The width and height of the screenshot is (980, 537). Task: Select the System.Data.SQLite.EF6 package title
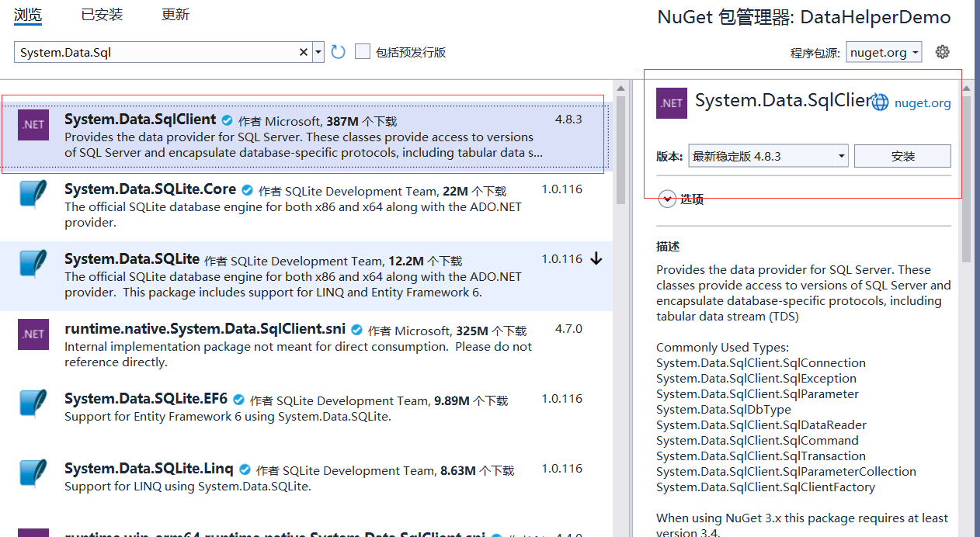(146, 399)
